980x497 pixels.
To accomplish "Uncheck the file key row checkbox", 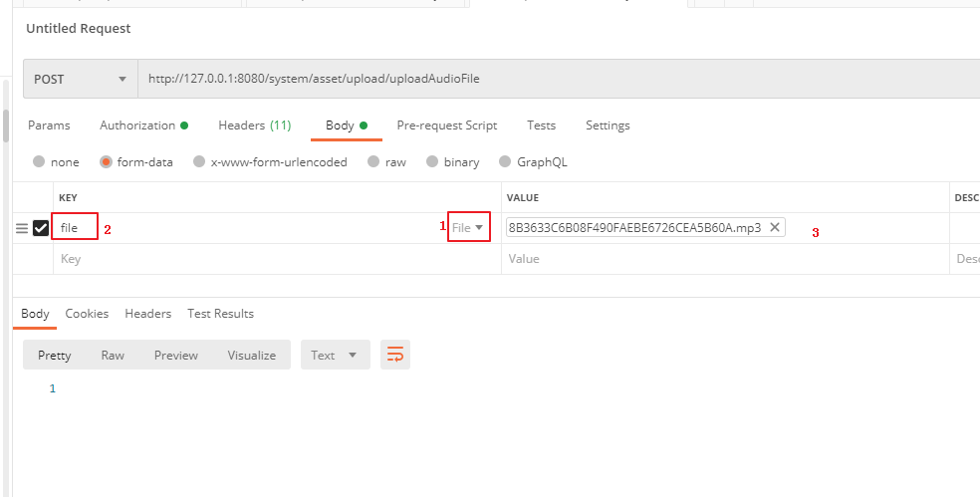I will (x=41, y=228).
